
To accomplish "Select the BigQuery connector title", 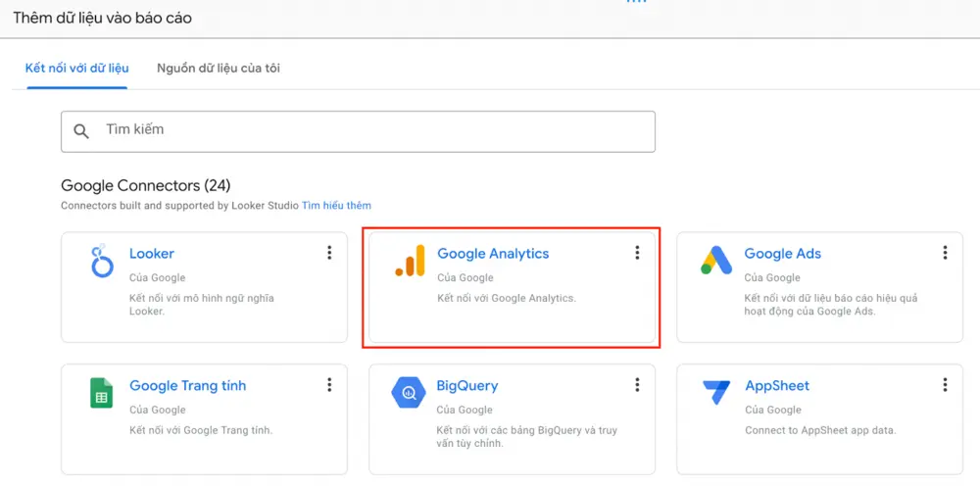I will click(467, 386).
